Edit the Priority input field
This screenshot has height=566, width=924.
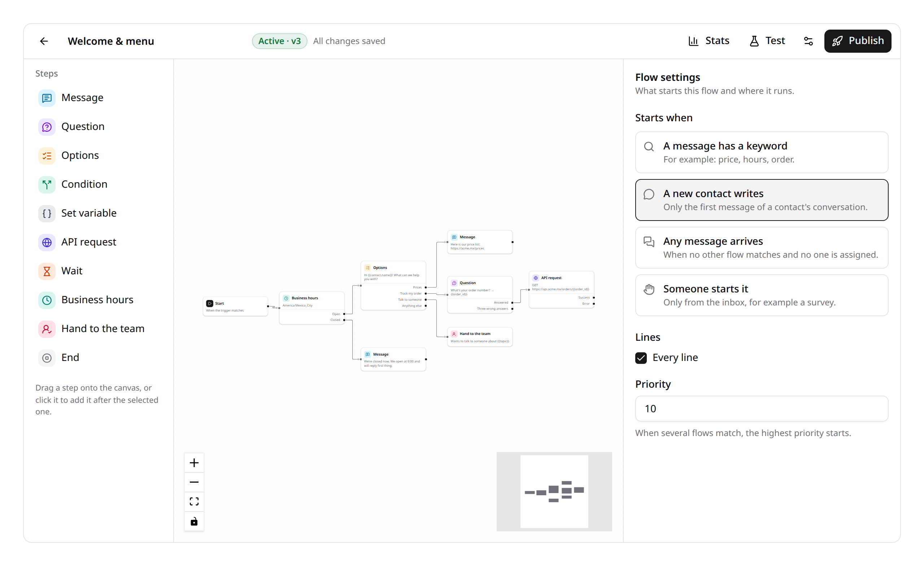pyautogui.click(x=762, y=409)
